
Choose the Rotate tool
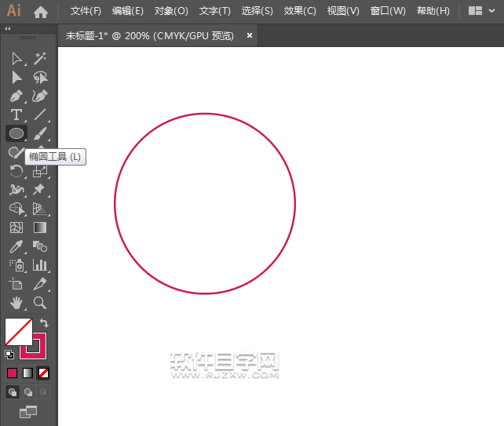point(16,171)
